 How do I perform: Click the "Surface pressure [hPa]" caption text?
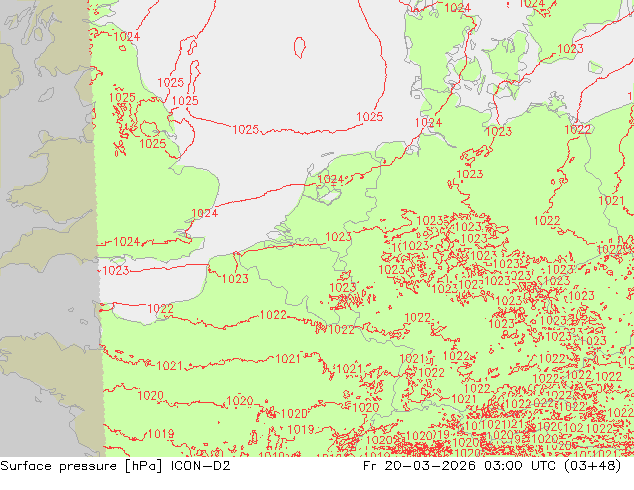tap(81, 466)
